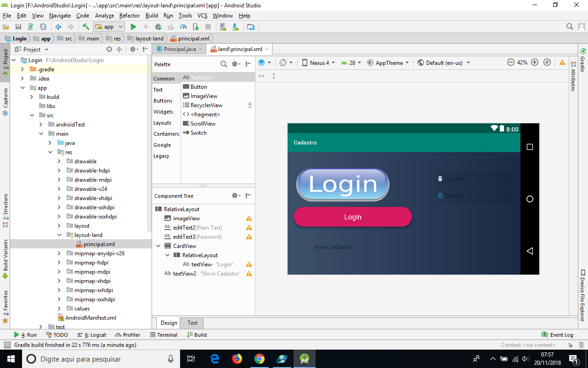Change API version 28 dropdown
588x368 pixels.
click(x=351, y=63)
